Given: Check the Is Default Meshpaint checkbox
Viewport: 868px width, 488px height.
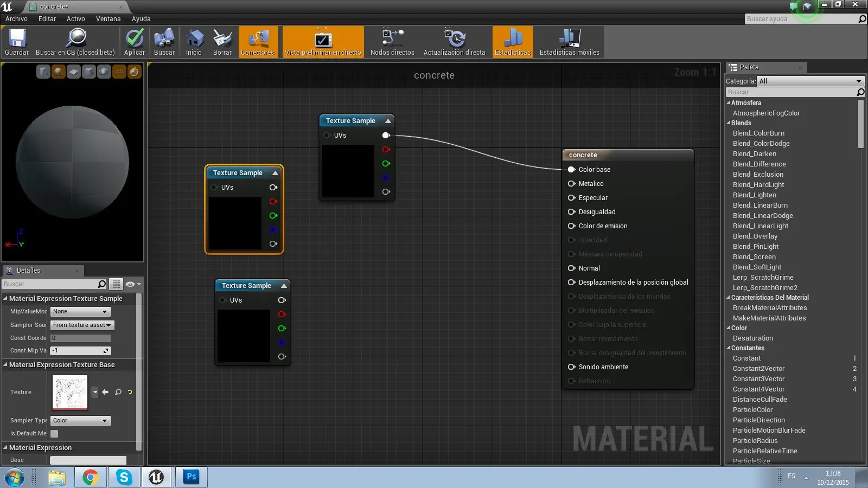Looking at the screenshot, I should (54, 434).
